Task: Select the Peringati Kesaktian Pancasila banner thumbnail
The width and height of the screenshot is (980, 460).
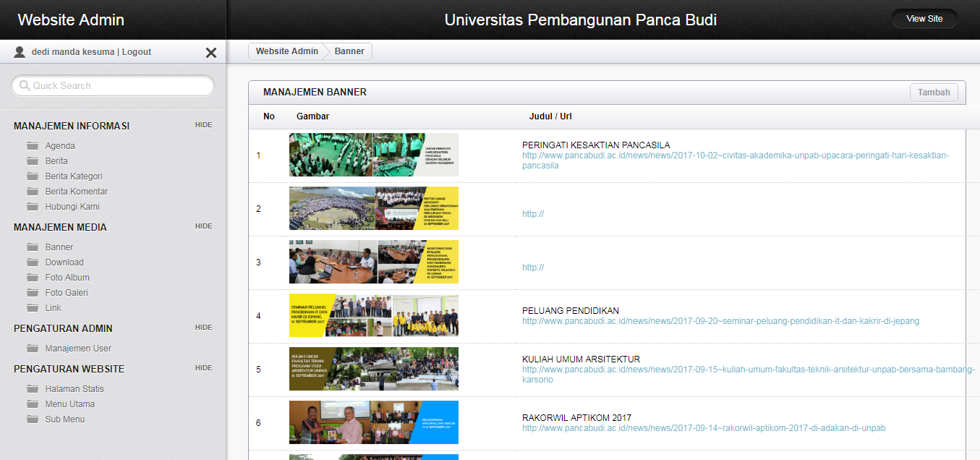Action: tap(373, 155)
